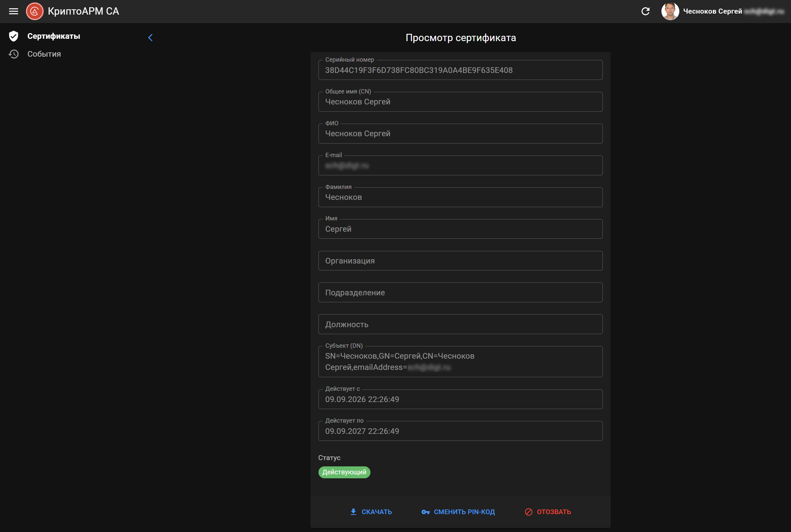
Task: Click the Чесноков Сергей user name in header
Action: (712, 11)
